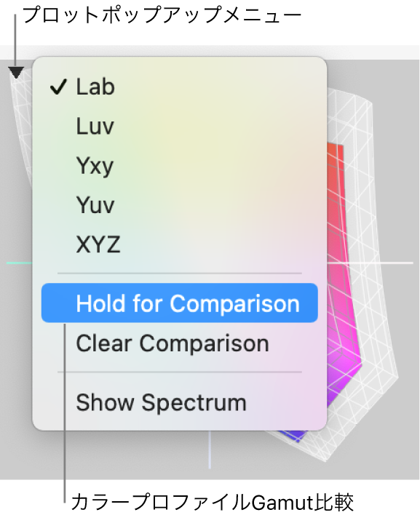Click the teal axis segment left of menu
Viewport: 420px width, 515px height.
[x=20, y=263]
